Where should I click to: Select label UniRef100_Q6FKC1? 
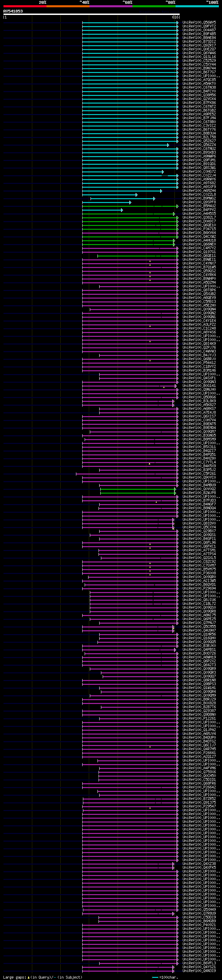click(x=199, y=546)
